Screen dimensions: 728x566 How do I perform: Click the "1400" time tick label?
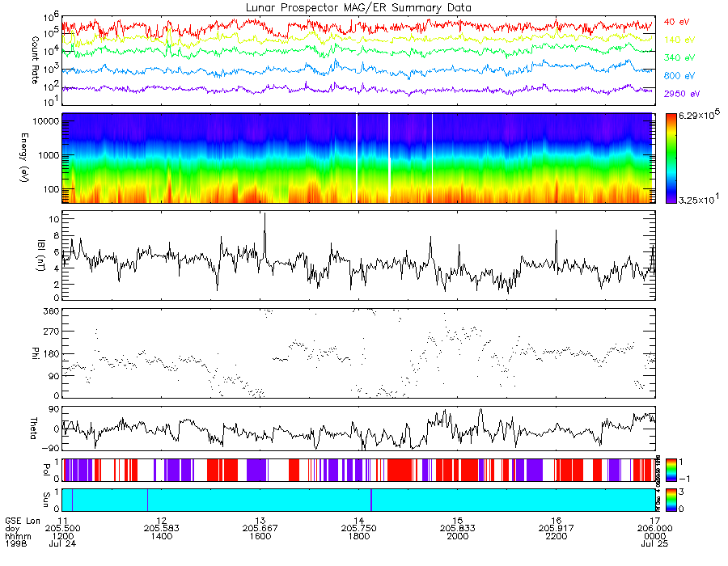pyautogui.click(x=162, y=536)
